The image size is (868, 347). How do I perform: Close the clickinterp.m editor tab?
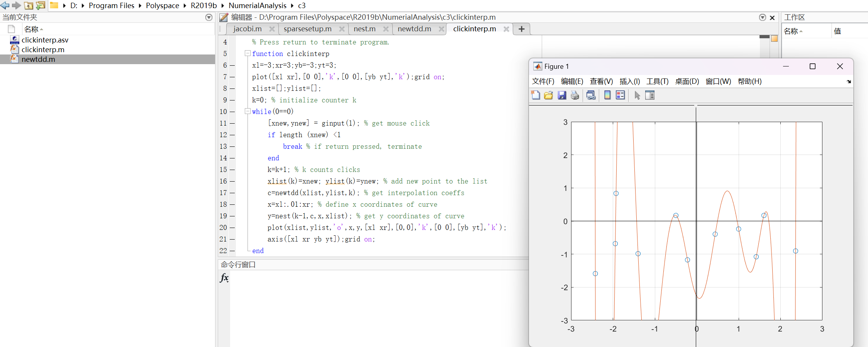(x=506, y=29)
